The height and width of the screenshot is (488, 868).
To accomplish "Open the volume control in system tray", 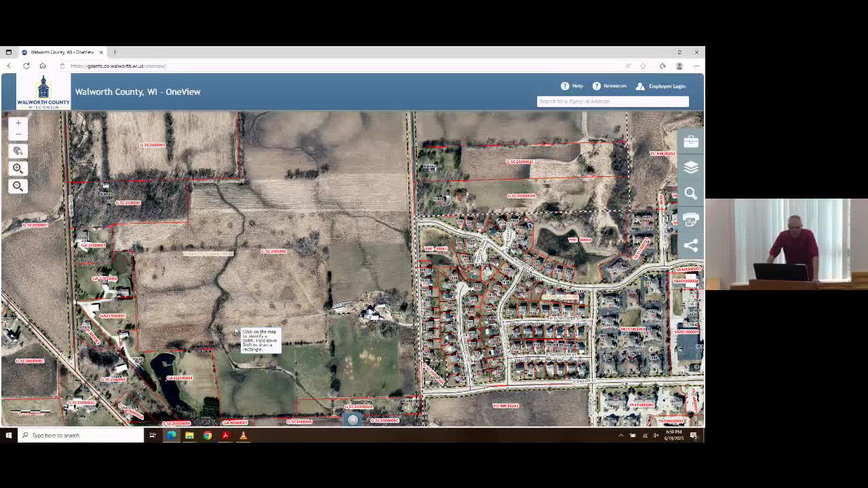I will (x=656, y=435).
